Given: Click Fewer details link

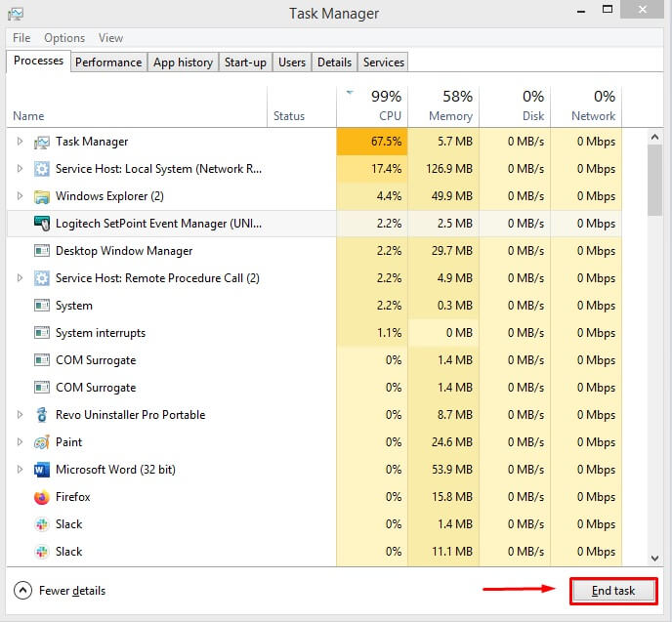Looking at the screenshot, I should (x=72, y=591).
